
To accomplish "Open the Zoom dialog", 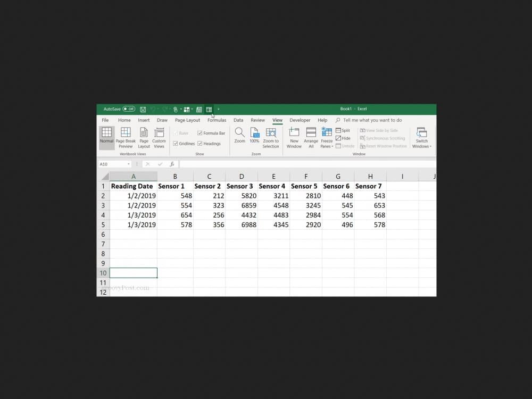I will point(239,135).
